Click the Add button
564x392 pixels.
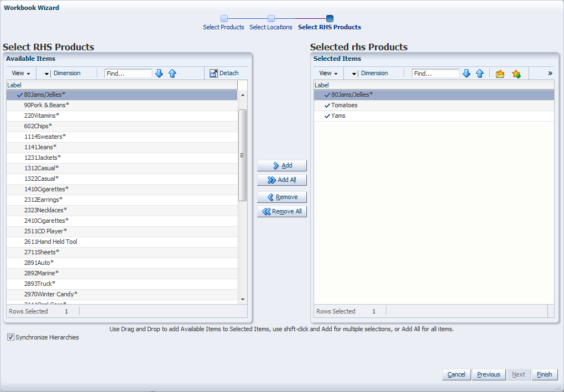(282, 165)
